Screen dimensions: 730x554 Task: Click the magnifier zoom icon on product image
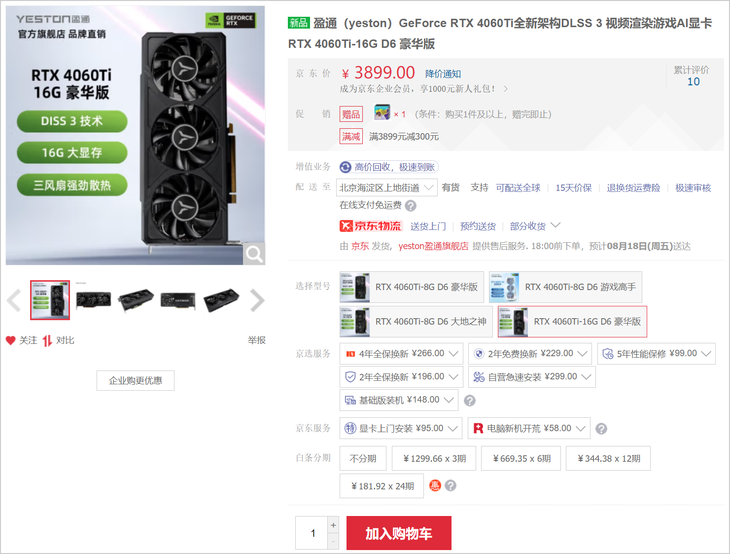(x=254, y=254)
